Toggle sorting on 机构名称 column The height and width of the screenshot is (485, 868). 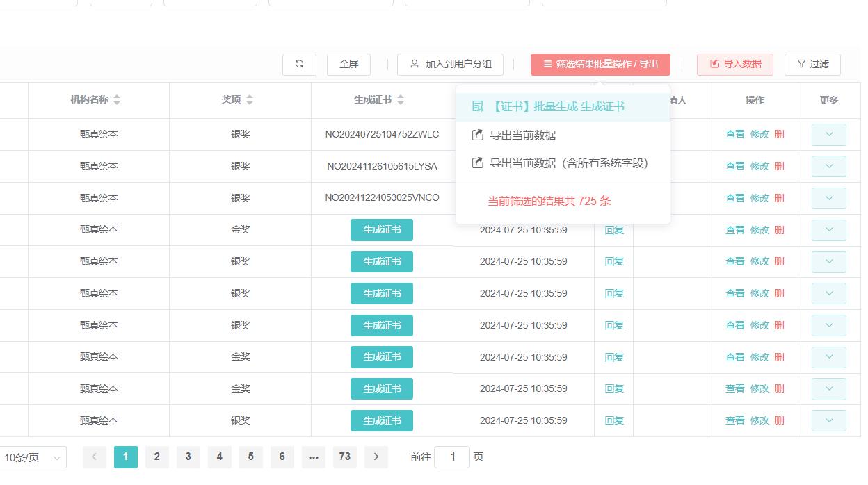pos(117,99)
